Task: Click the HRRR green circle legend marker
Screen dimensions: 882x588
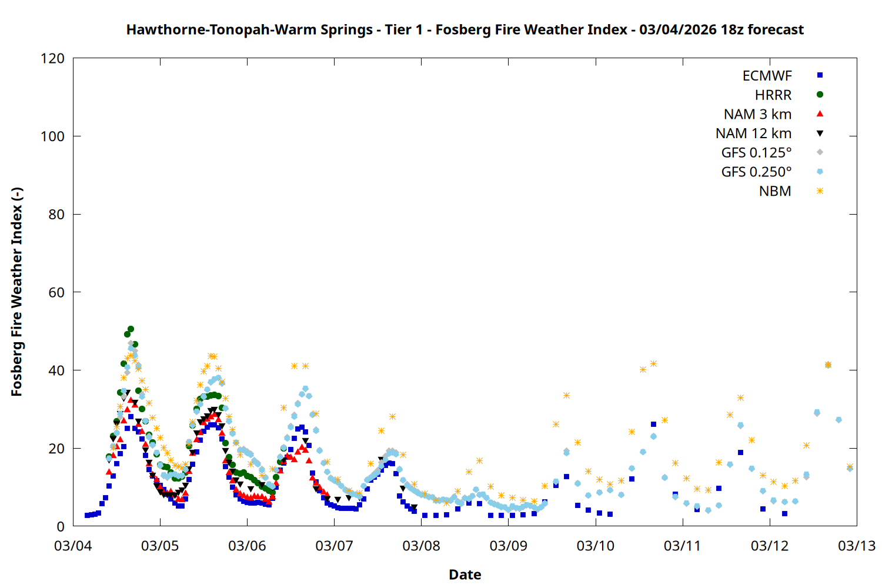Action: click(x=820, y=95)
